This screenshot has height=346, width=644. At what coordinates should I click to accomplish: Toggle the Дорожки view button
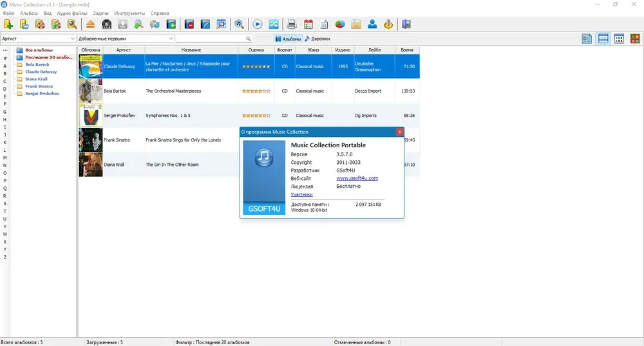click(x=317, y=39)
